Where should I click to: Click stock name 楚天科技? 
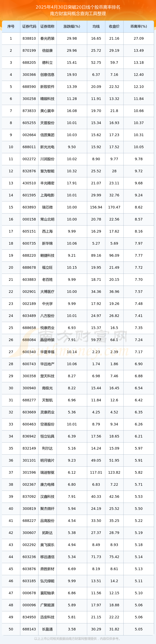47,376
